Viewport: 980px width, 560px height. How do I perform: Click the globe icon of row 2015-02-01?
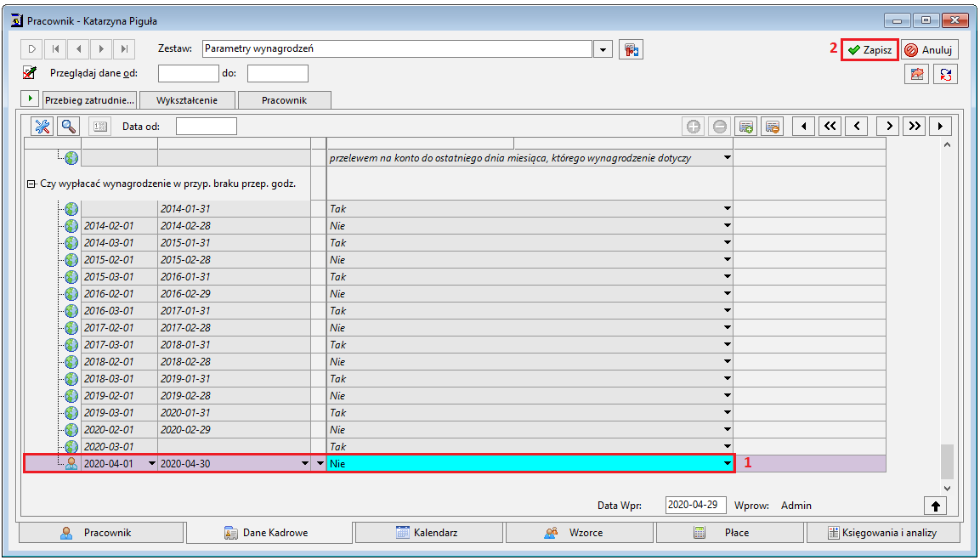pyautogui.click(x=72, y=259)
